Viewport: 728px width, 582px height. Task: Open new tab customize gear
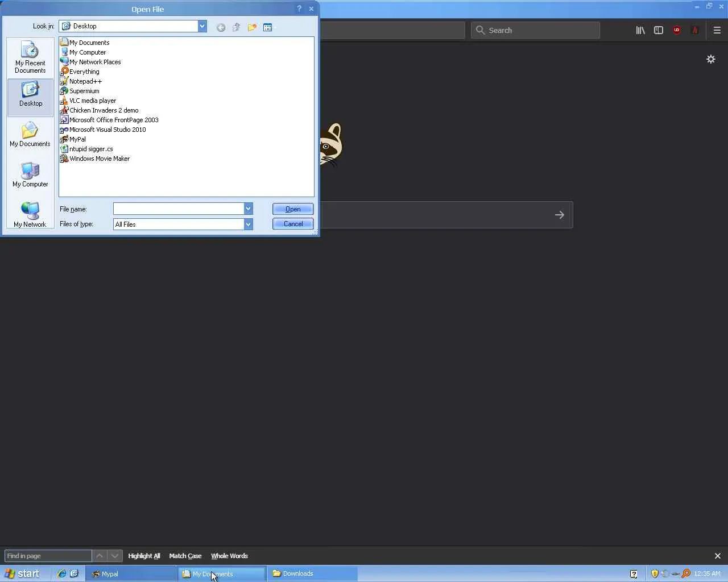[711, 59]
